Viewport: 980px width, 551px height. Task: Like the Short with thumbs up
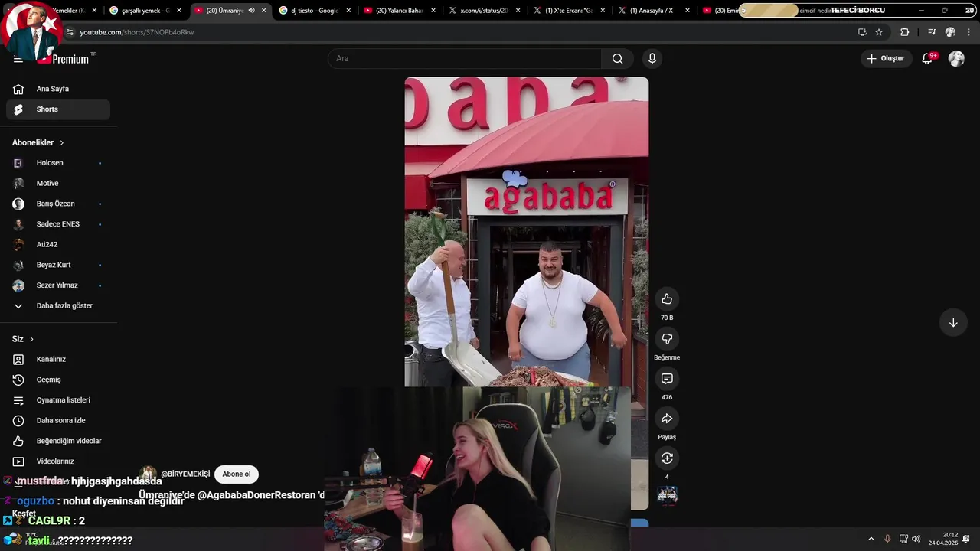667,299
